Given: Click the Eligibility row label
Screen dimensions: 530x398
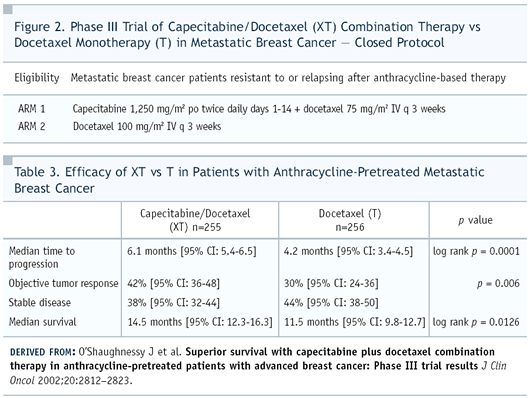Looking at the screenshot, I should point(37,78).
